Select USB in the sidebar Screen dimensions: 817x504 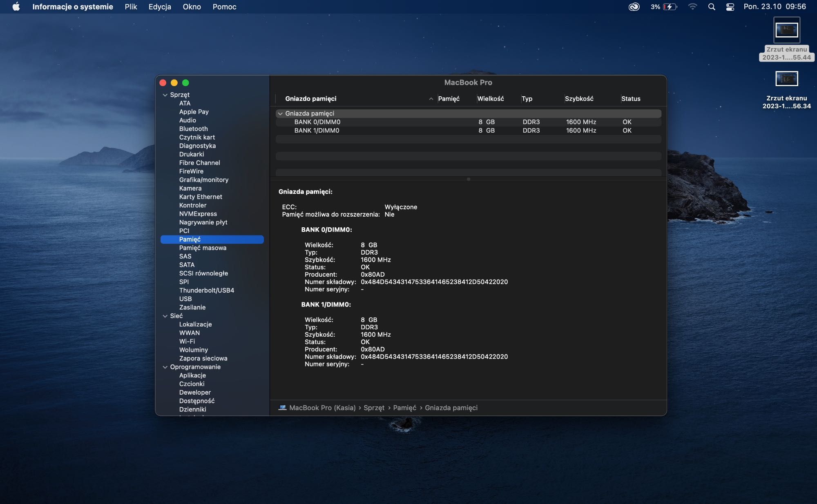(185, 299)
